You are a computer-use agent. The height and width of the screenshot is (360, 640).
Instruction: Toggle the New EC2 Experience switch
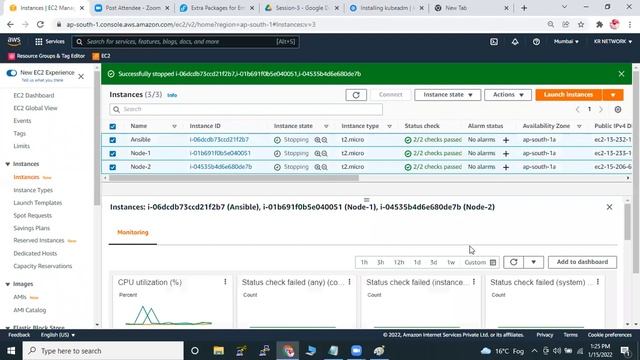(11, 73)
